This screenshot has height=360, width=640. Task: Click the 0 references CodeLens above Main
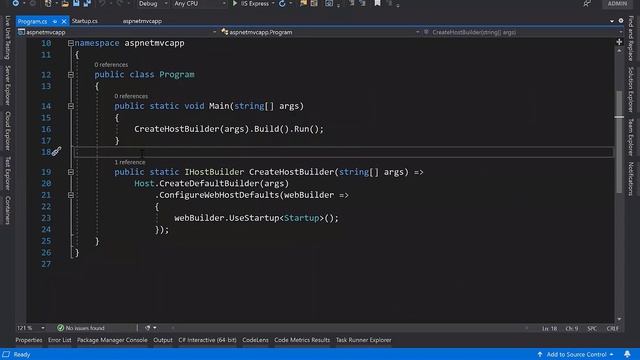point(131,96)
